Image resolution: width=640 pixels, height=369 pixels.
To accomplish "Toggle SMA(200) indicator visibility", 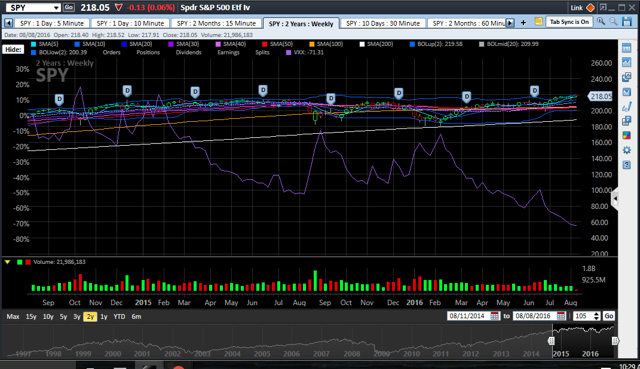I will (x=376, y=44).
